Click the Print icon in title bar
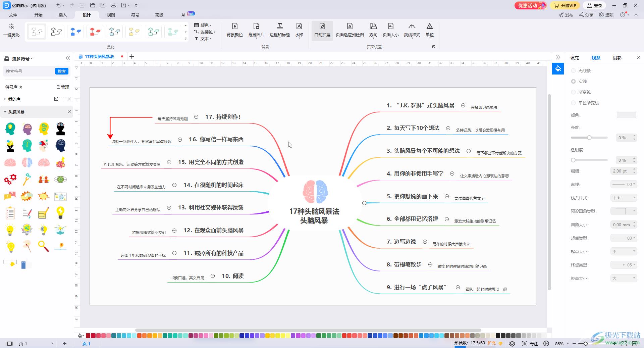This screenshot has height=348, width=644. pyautogui.click(x=113, y=5)
